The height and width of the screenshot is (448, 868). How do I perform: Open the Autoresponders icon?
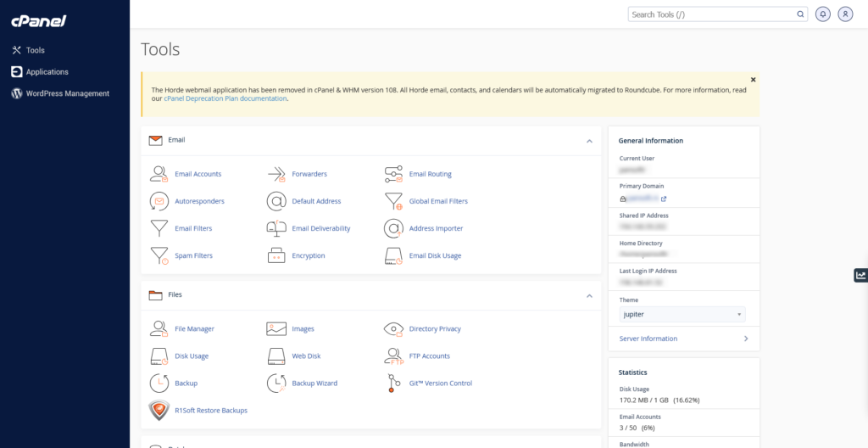pyautogui.click(x=159, y=201)
